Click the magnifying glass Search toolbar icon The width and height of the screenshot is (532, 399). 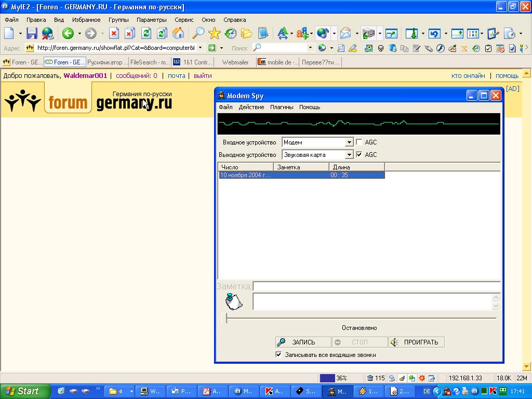coord(198,33)
